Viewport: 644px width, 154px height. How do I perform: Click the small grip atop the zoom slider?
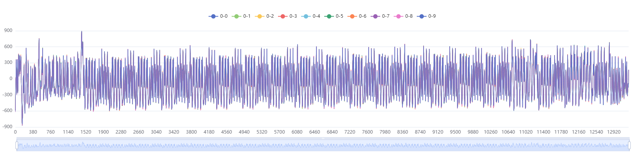click(x=323, y=138)
